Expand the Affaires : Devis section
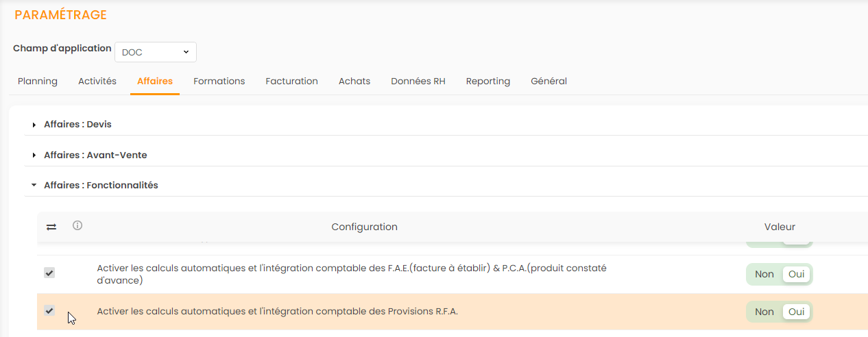This screenshot has width=868, height=337. 77,125
